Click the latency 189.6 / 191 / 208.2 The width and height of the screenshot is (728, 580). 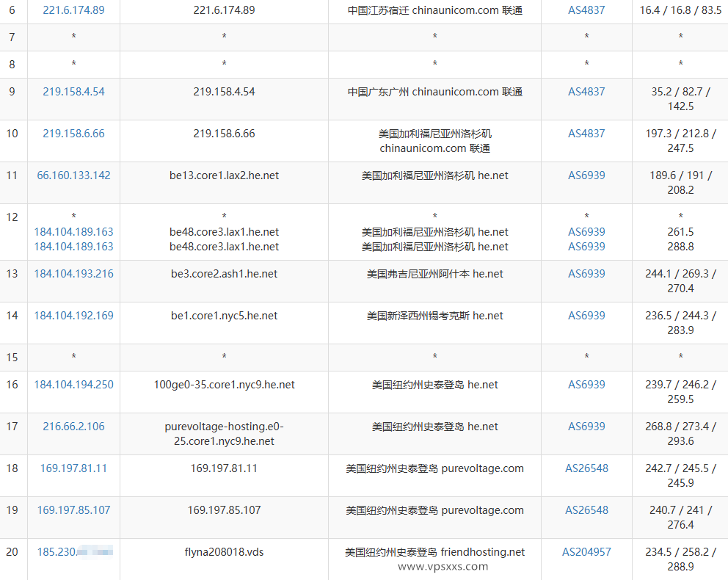680,183
